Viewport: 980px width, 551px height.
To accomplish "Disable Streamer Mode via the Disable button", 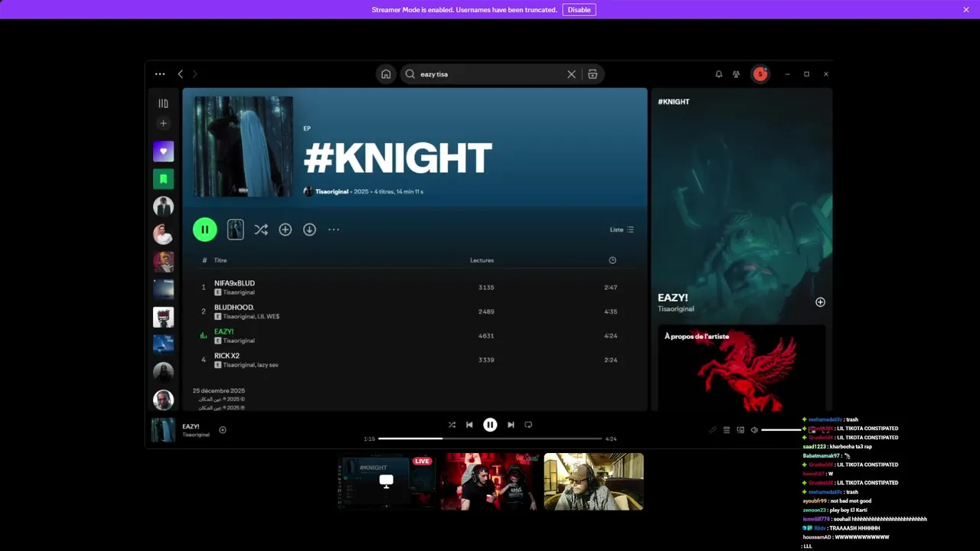I will click(579, 10).
